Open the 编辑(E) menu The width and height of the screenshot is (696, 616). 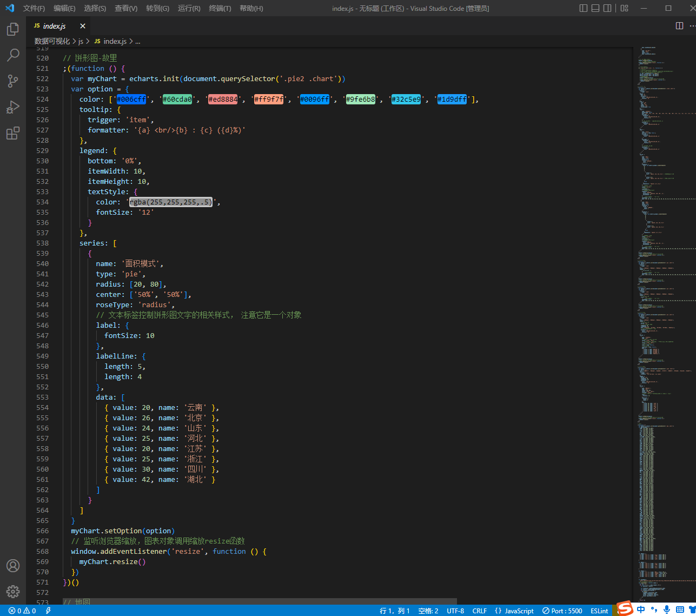(x=64, y=8)
